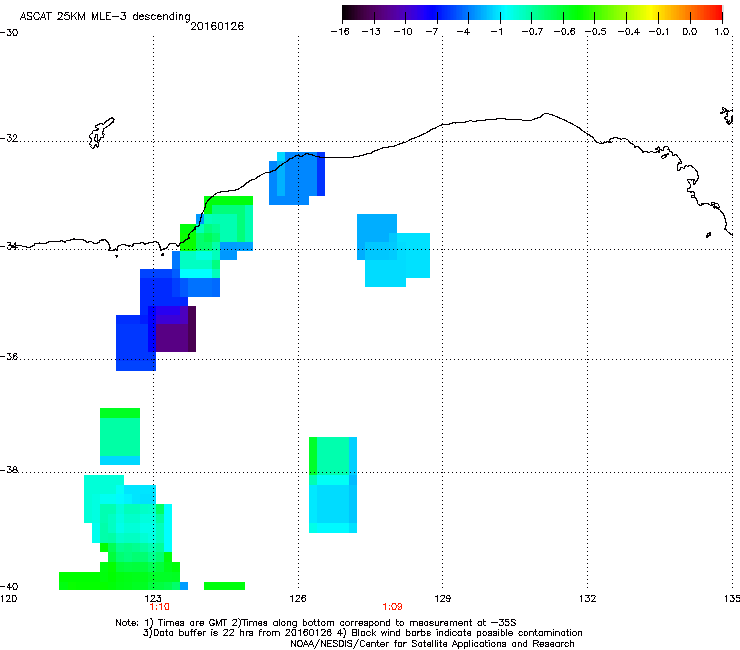
Task: Click the island outline near 122 longitude
Action: 101,133
